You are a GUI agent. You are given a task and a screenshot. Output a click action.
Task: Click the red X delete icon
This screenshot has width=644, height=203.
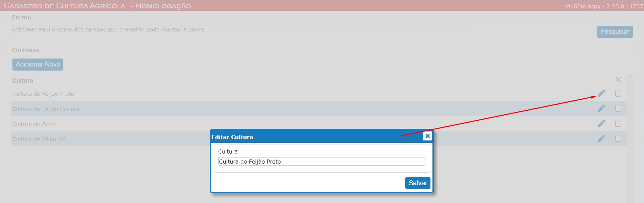click(618, 80)
